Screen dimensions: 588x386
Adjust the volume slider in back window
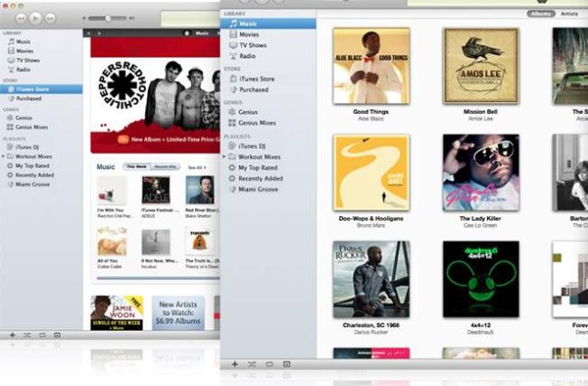(108, 18)
